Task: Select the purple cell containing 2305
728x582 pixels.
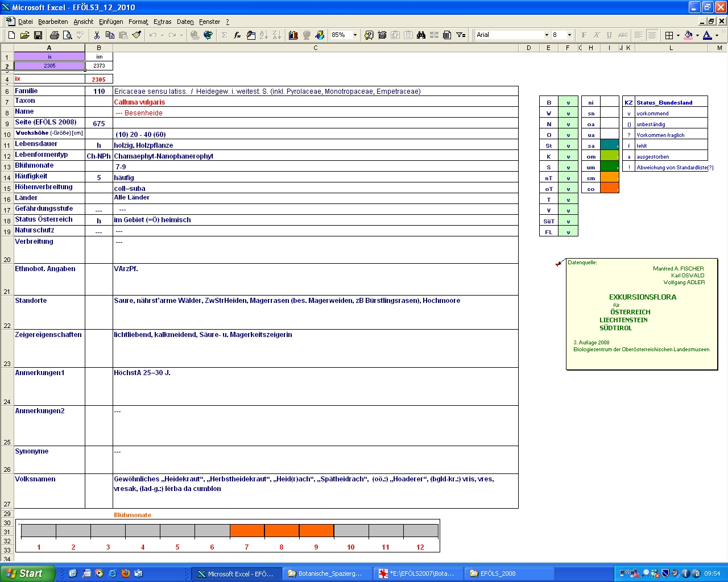Action: click(x=49, y=65)
